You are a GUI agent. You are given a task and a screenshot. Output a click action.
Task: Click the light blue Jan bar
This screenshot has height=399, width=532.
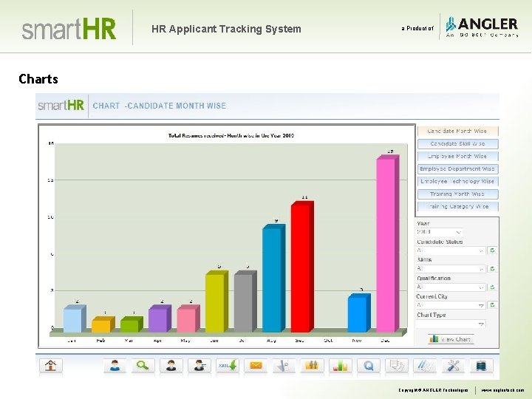coord(75,318)
